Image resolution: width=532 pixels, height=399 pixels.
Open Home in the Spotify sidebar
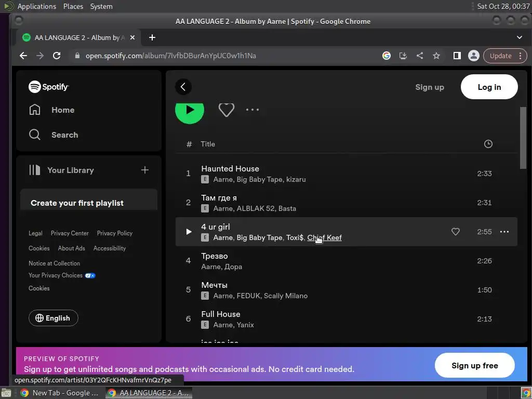point(51,110)
